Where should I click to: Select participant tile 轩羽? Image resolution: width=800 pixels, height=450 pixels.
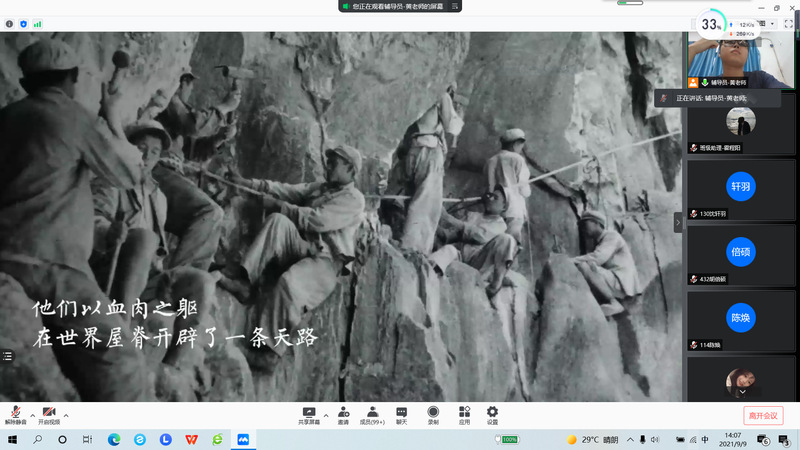coord(740,187)
